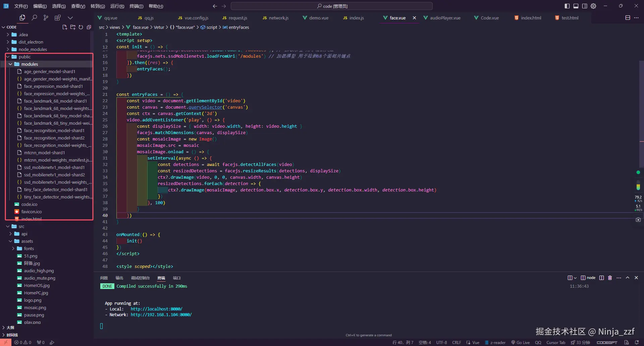This screenshot has width=644, height=346.
Task: Click the CodeGPT status bar item
Action: (607, 342)
